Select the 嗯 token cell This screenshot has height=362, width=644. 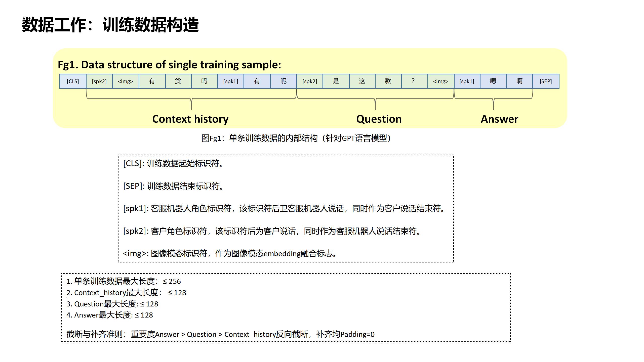(x=493, y=81)
